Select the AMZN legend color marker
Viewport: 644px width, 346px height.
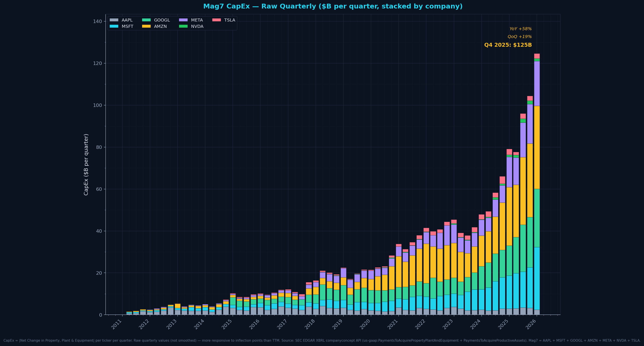point(147,26)
